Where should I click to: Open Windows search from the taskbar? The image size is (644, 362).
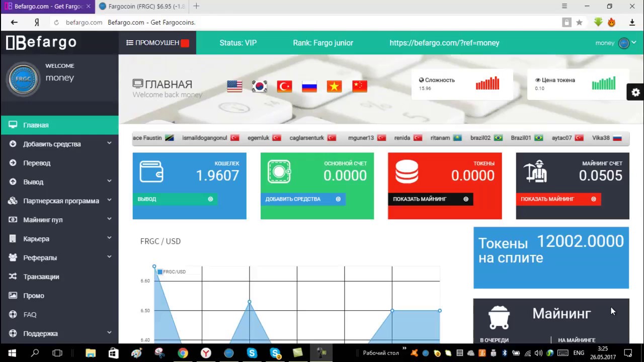(x=35, y=353)
